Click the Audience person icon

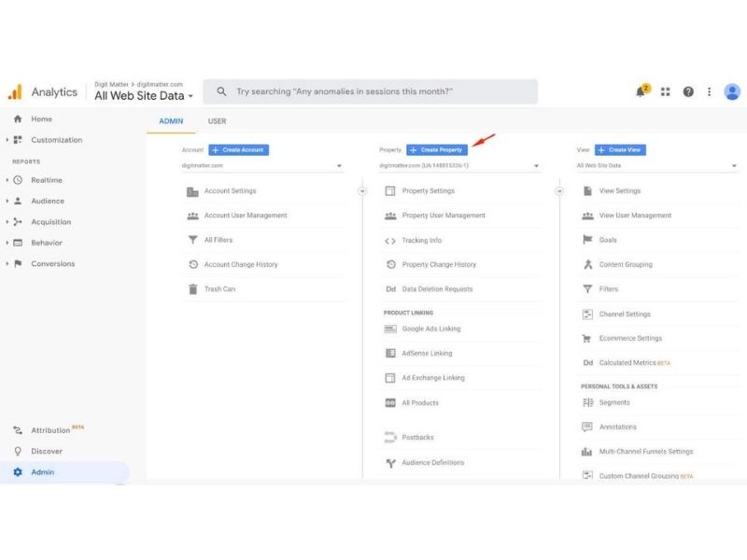[x=18, y=201]
